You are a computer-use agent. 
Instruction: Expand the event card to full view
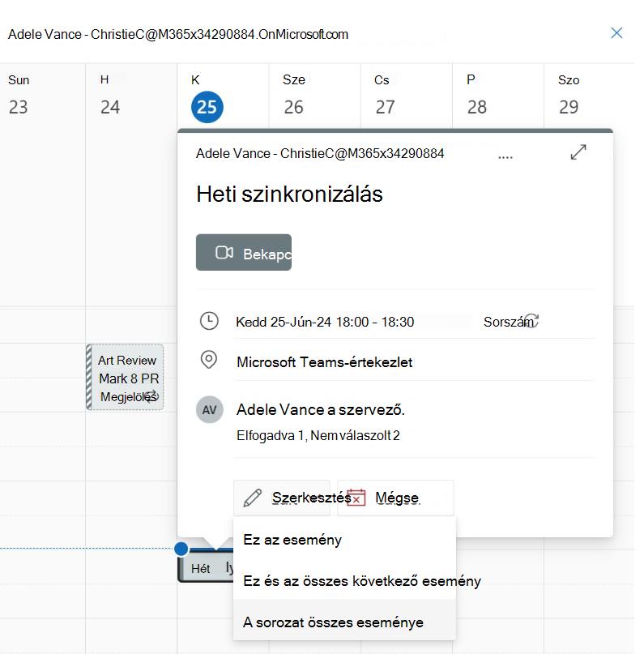pos(578,152)
